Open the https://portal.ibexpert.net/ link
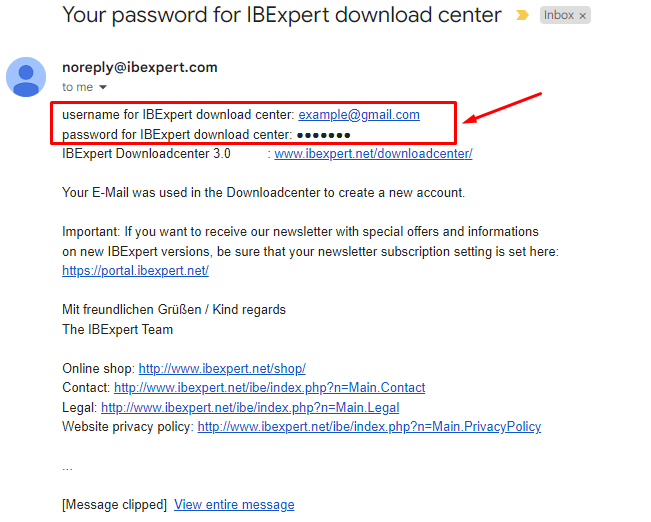The width and height of the screenshot is (651, 522). coord(135,271)
